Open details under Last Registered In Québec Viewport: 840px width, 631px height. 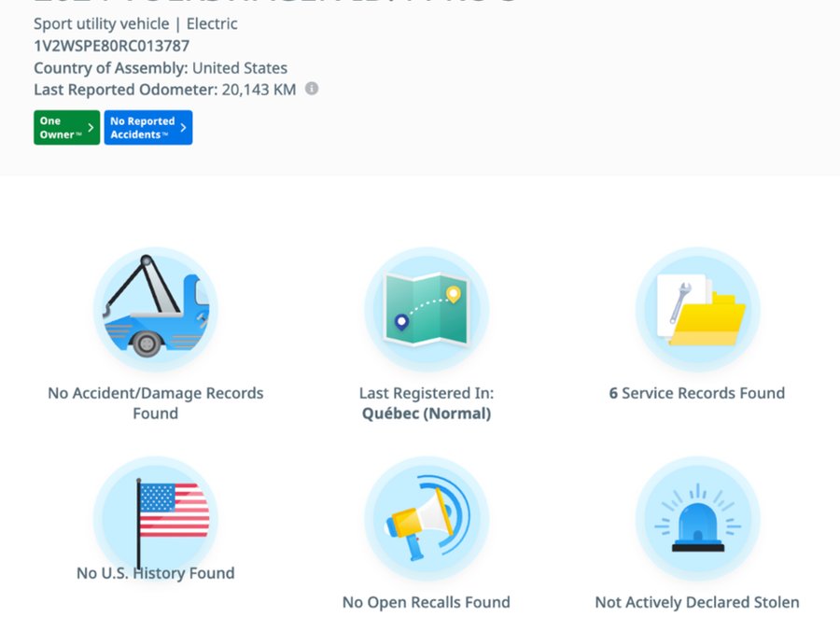pyautogui.click(x=426, y=403)
